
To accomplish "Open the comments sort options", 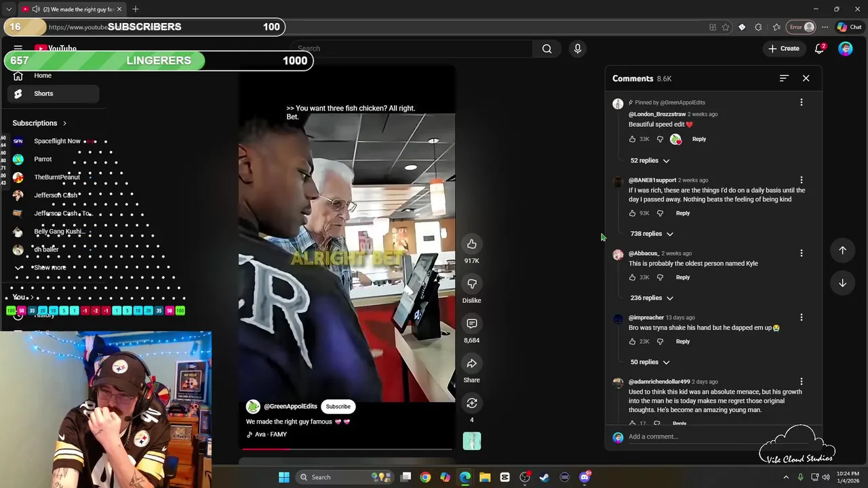I will pyautogui.click(x=784, y=79).
